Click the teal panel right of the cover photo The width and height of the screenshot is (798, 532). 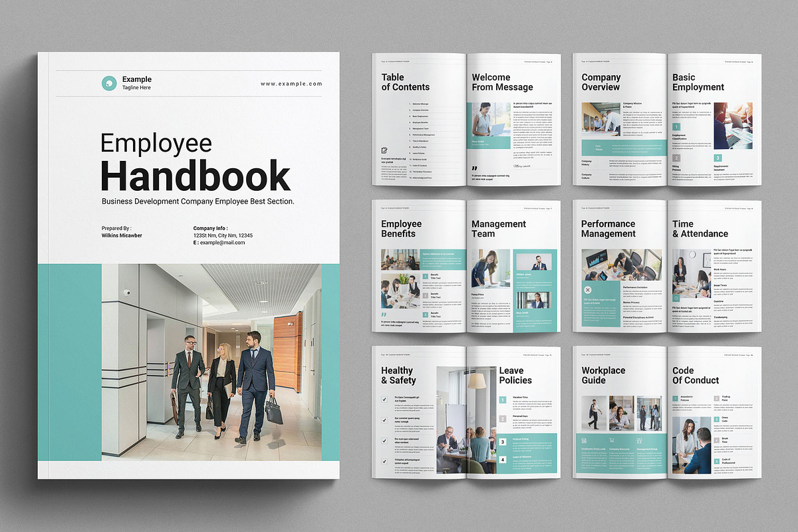[331, 362]
